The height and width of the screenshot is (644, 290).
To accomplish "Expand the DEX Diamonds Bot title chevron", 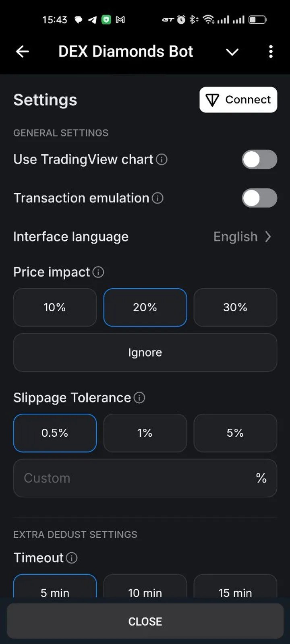I will pos(232,52).
